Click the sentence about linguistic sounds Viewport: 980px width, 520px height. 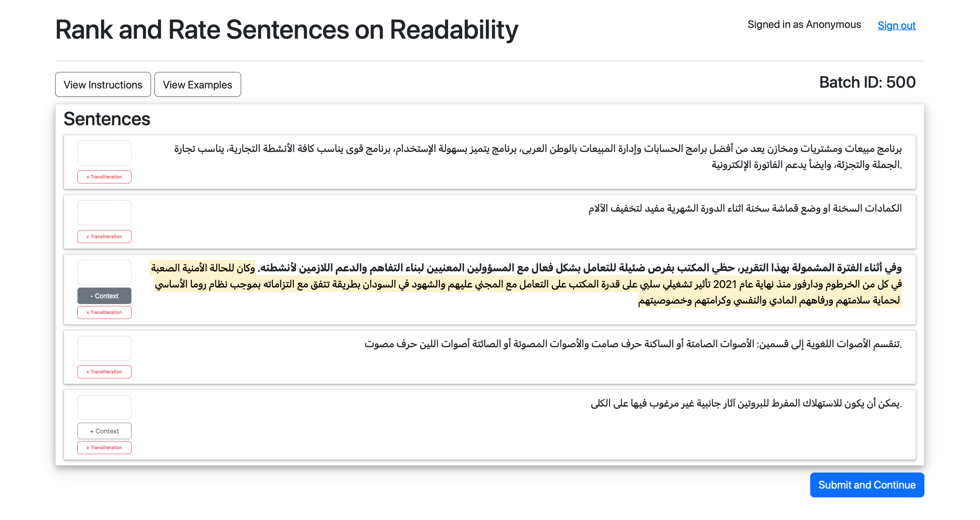click(632, 344)
